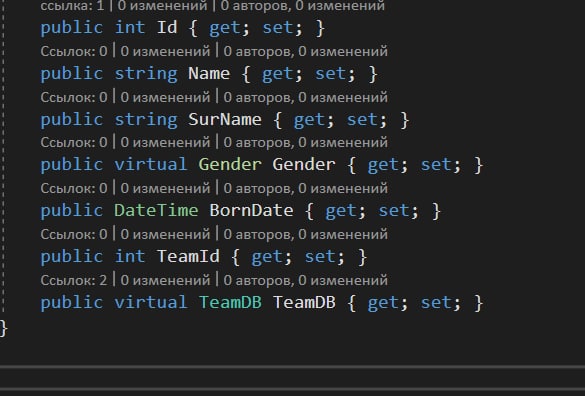Click 'virtual' keyword on the Gender line
This screenshot has width=585, height=396.
(150, 164)
